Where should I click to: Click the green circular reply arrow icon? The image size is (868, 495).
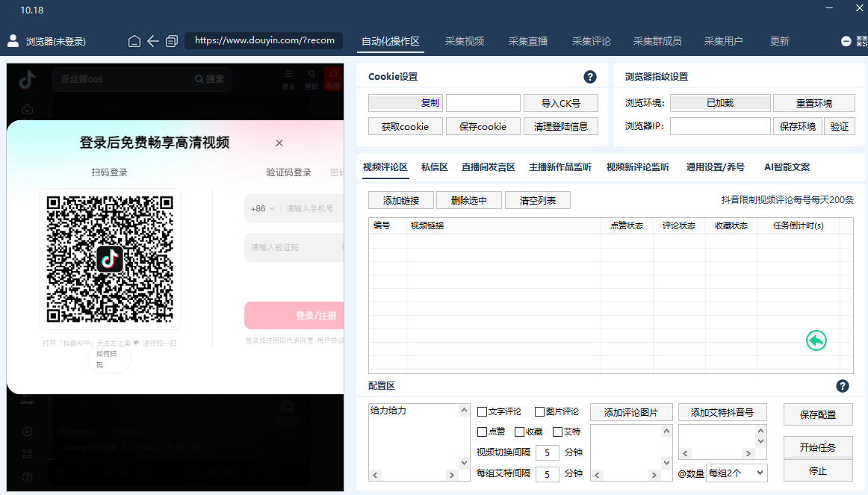pos(816,340)
